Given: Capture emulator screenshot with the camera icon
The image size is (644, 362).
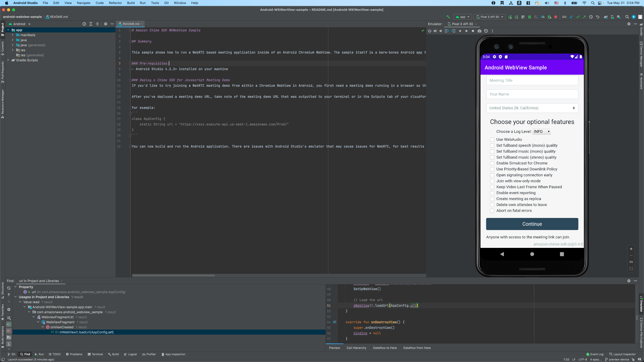Looking at the screenshot, I should click(479, 31).
